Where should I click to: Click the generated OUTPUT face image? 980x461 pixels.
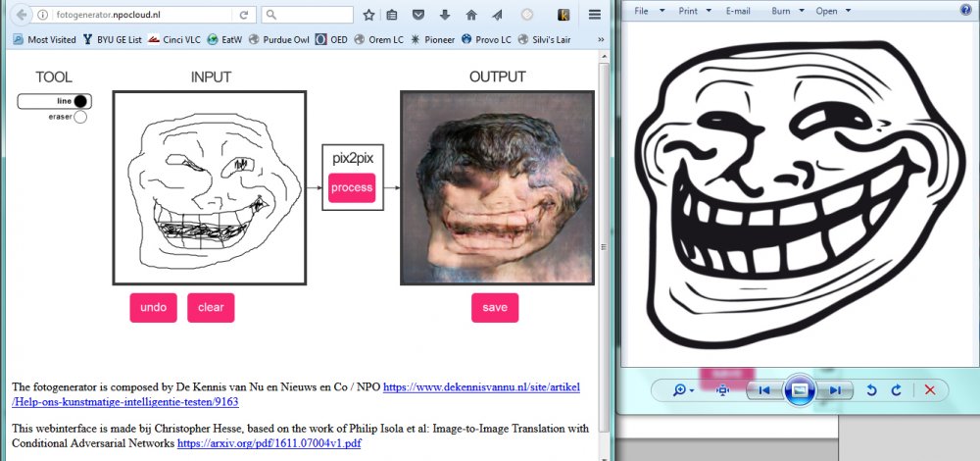tap(497, 187)
